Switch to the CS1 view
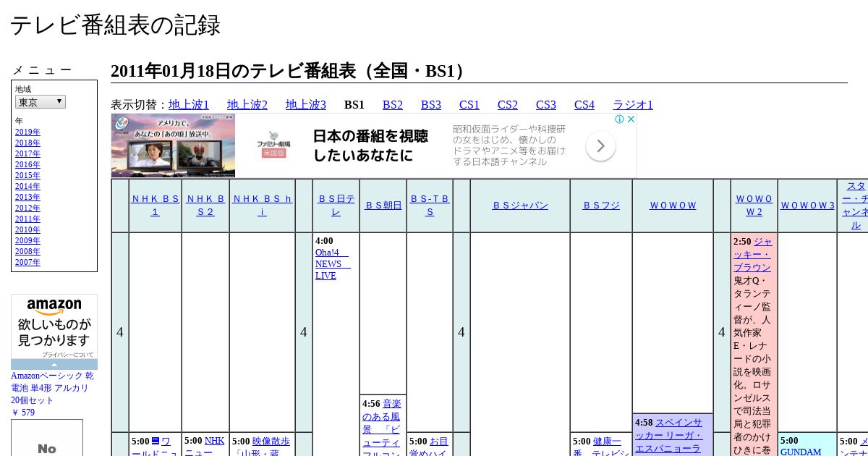Image resolution: width=868 pixels, height=456 pixels. coord(469,105)
